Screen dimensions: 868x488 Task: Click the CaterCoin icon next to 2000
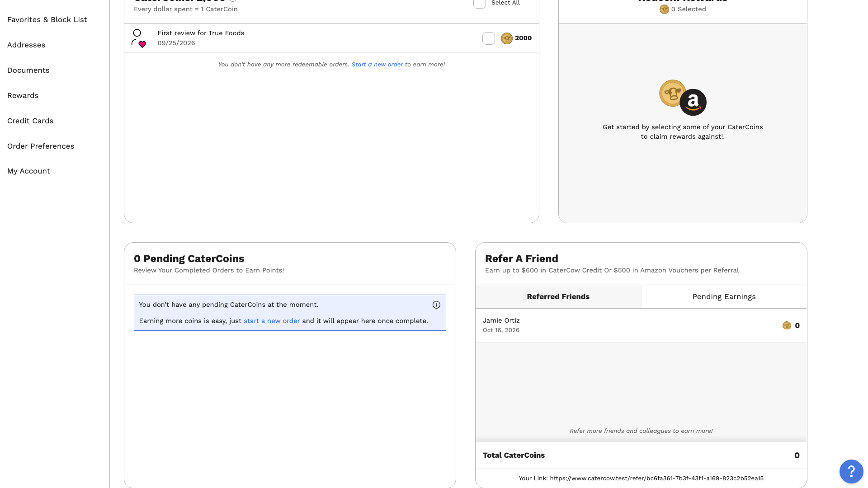[507, 38]
